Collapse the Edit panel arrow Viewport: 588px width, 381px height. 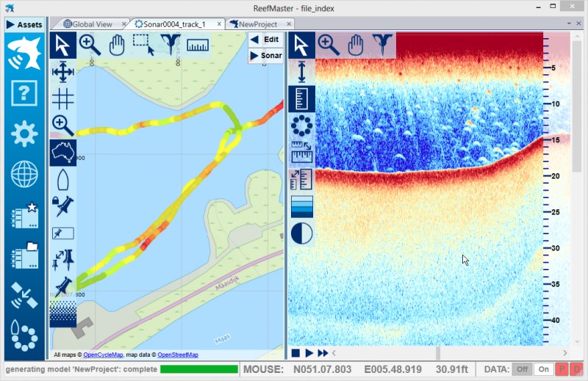point(254,40)
